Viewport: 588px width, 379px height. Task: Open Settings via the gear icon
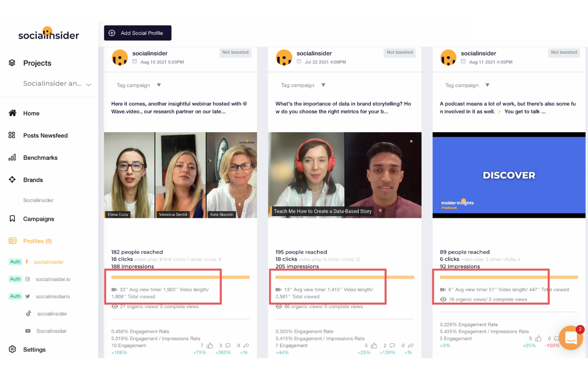12,350
